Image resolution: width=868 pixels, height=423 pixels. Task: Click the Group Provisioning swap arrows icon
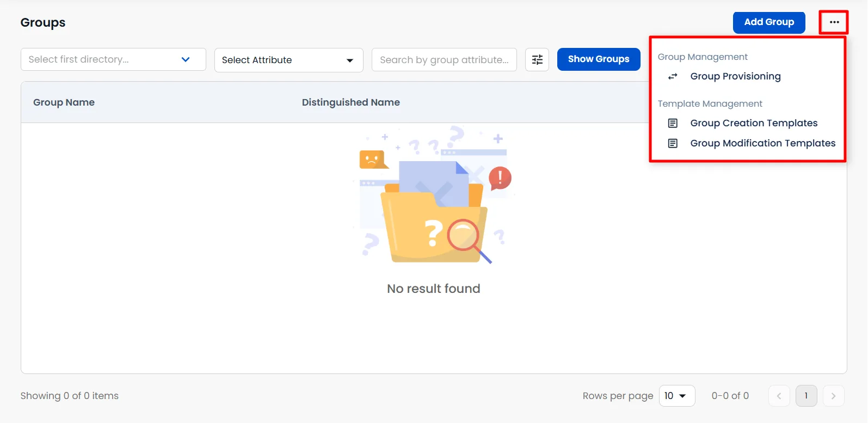click(673, 76)
